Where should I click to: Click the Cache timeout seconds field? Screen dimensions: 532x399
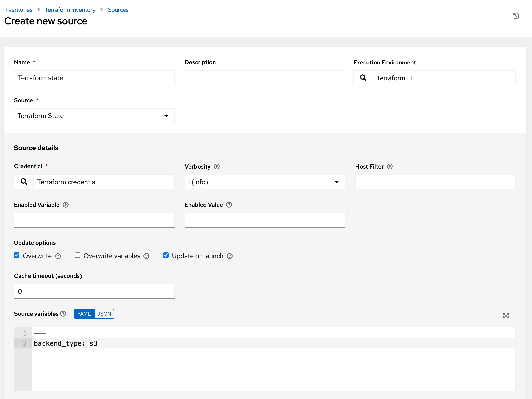(94, 291)
